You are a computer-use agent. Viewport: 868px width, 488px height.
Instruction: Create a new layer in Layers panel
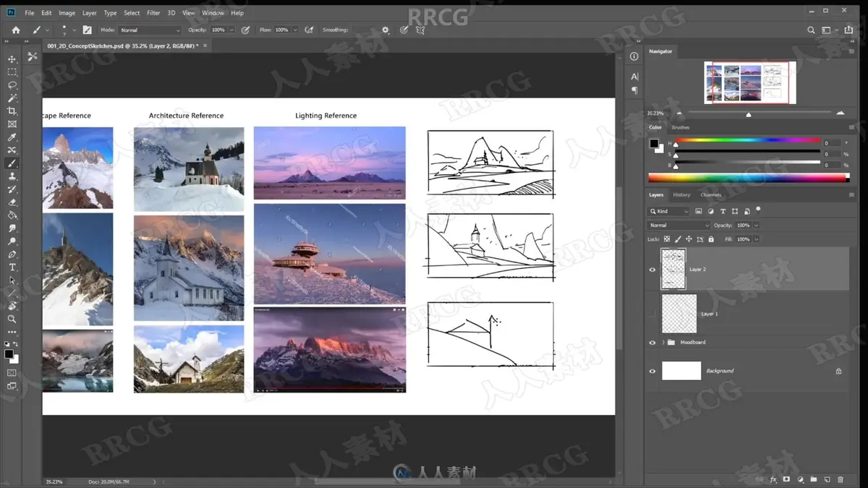tap(827, 479)
